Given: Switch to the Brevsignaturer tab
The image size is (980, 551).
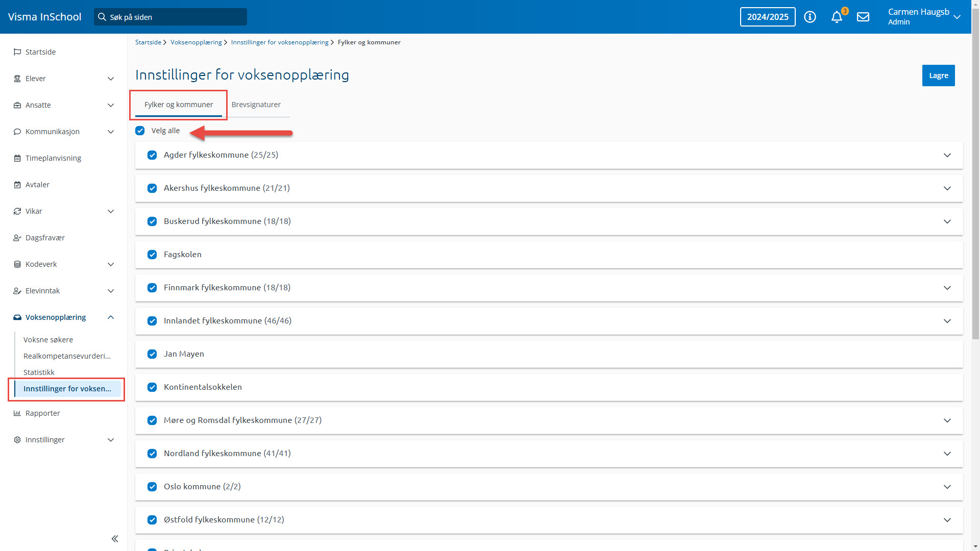Looking at the screenshot, I should click(x=256, y=105).
